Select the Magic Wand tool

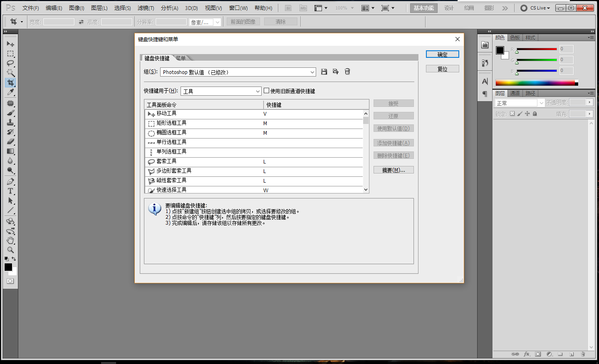pyautogui.click(x=10, y=73)
